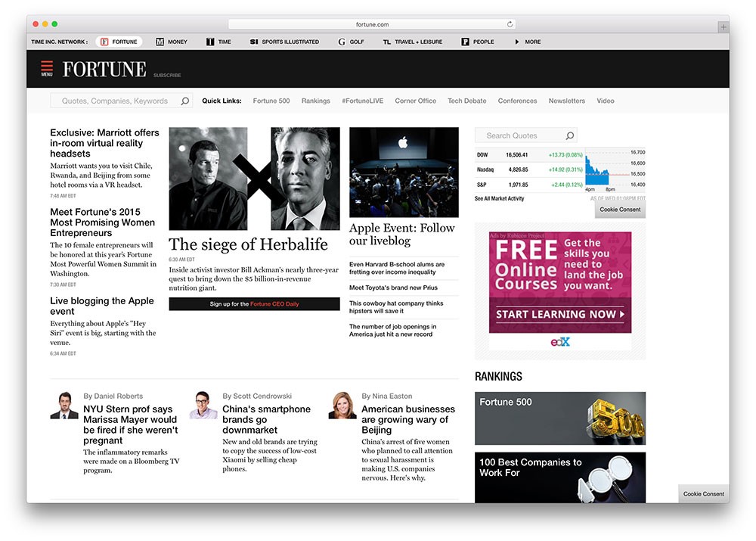Click Nina Easton author photo
Viewport: 756px width, 541px height.
(x=342, y=406)
